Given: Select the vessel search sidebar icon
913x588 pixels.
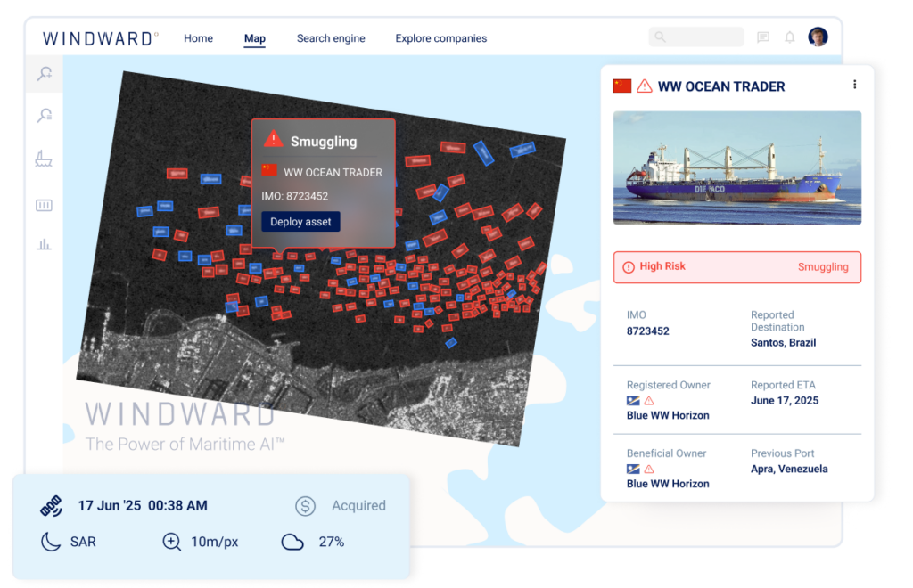Looking at the screenshot, I should [45, 73].
